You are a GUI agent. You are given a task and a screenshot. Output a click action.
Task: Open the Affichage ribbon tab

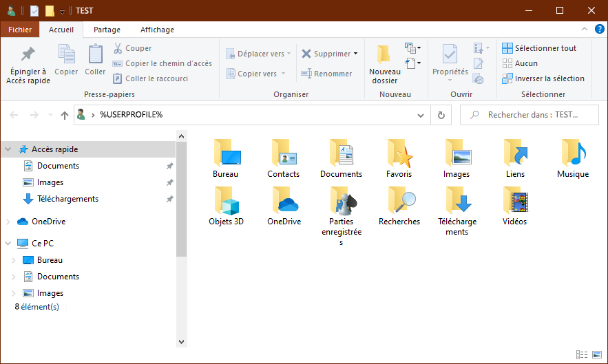[157, 30]
